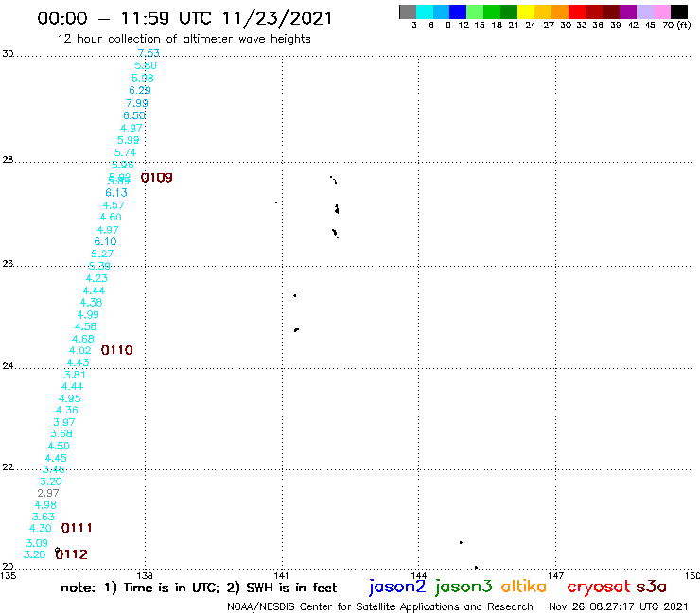Select the 4.30 value beside 0111
The image size is (700, 615).
(41, 528)
